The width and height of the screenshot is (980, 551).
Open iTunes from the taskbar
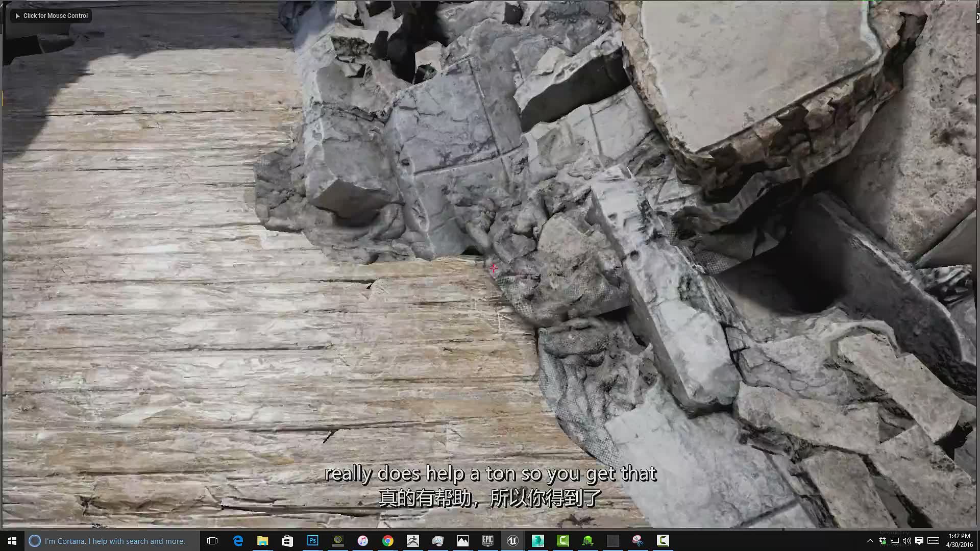pyautogui.click(x=363, y=541)
